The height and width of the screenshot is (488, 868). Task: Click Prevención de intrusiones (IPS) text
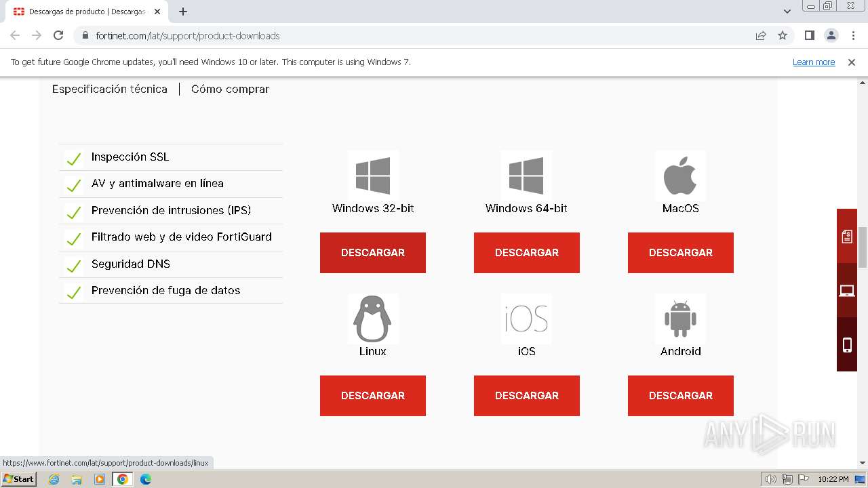click(172, 210)
